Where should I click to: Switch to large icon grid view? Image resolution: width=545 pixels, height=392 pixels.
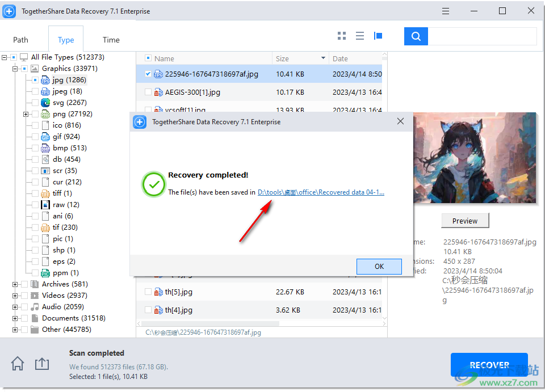click(342, 36)
